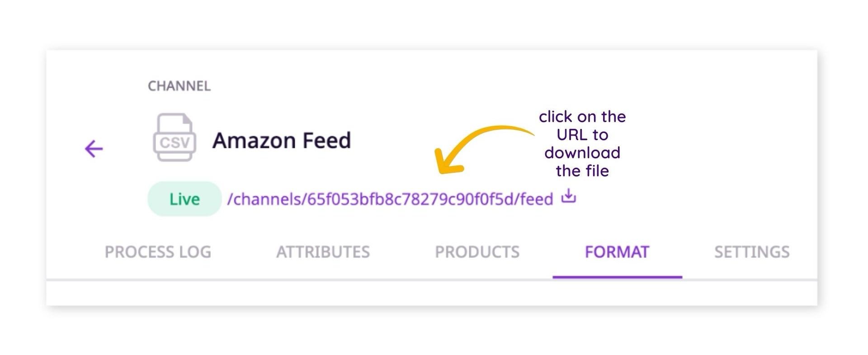The width and height of the screenshot is (868, 355).
Task: Expand the CHANNEL section header
Action: pyautogui.click(x=179, y=86)
